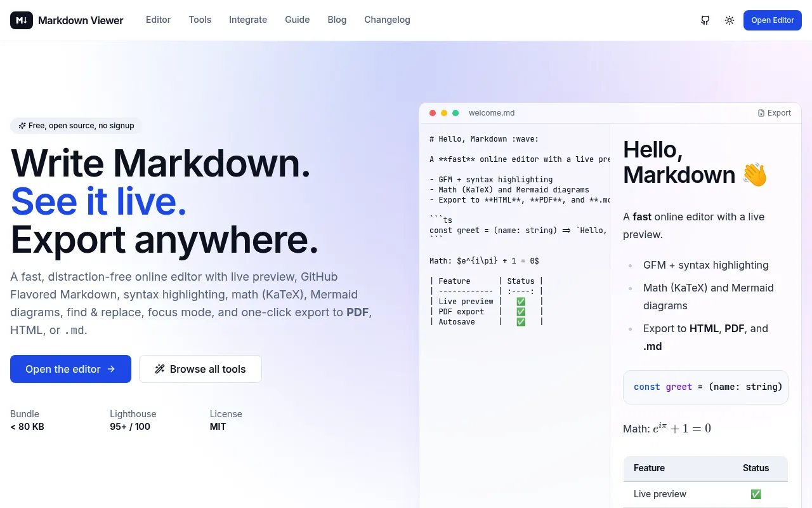Click the "- GFM + syntax highlighting" source line
Viewport: 812px width, 508px height.
coord(491,180)
